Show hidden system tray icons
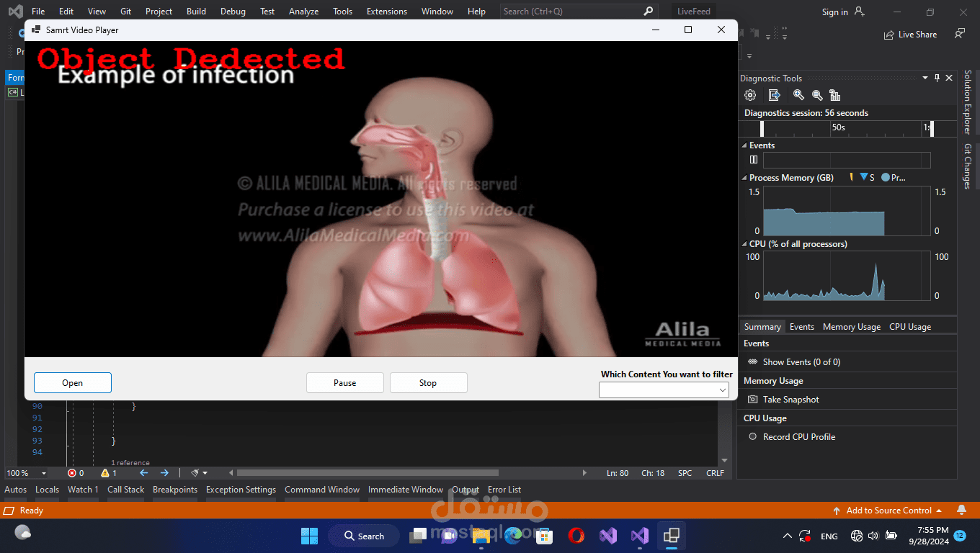 point(787,536)
